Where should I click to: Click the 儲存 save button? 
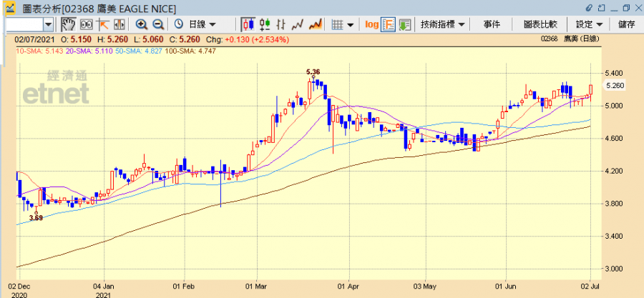click(626, 24)
